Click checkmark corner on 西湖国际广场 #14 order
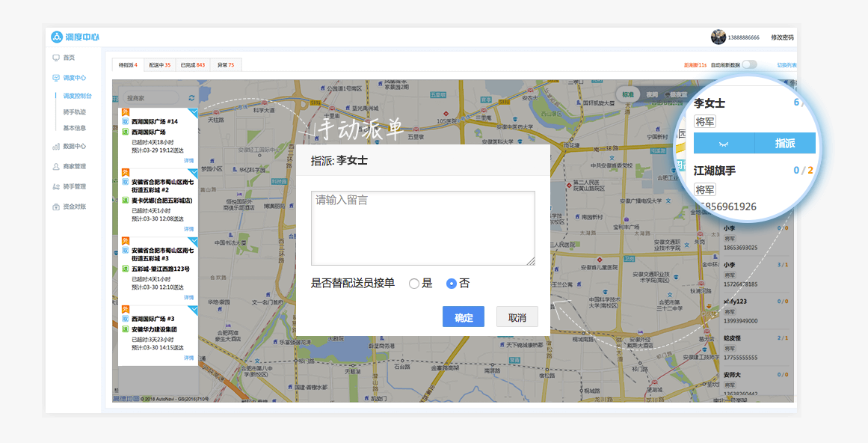 click(x=193, y=112)
